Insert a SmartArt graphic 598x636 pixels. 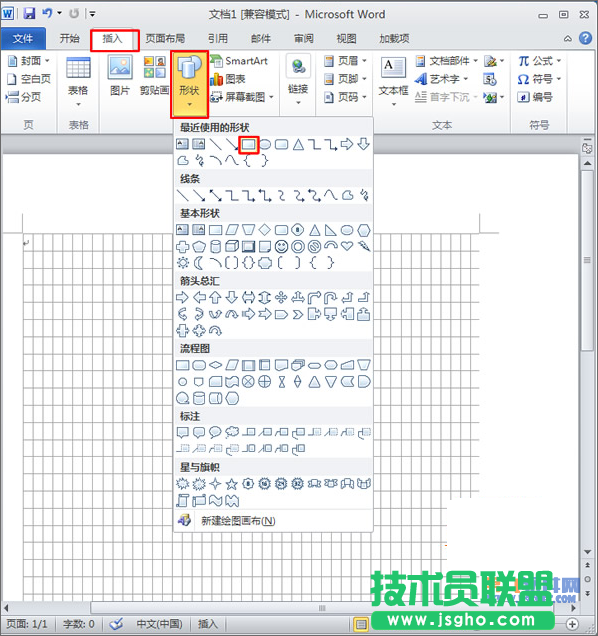tap(239, 61)
